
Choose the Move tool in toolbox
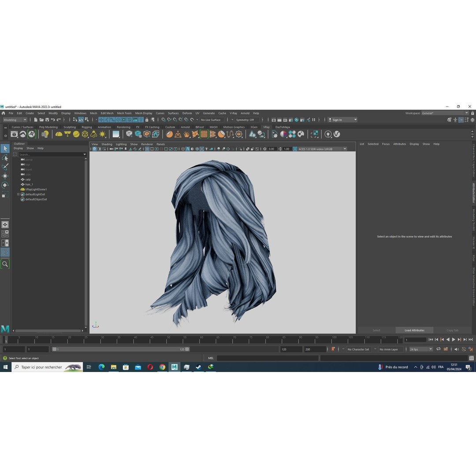click(x=5, y=176)
